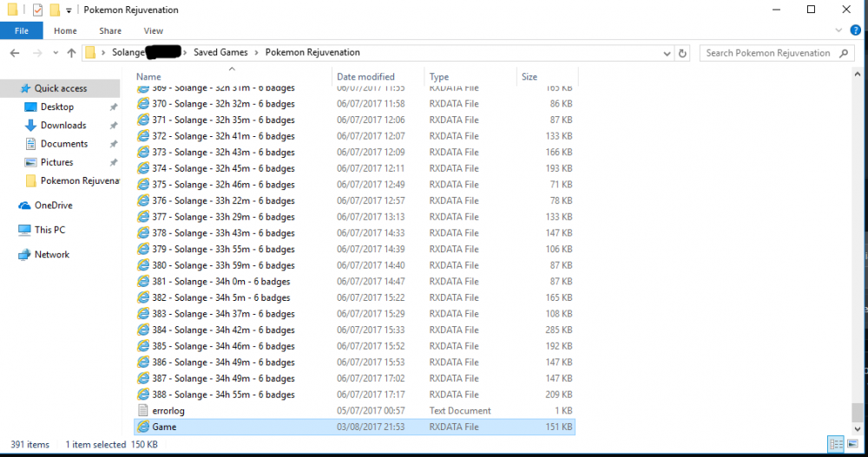The height and width of the screenshot is (457, 868).
Task: Click pin icon next to Pictures
Action: pos(114,162)
